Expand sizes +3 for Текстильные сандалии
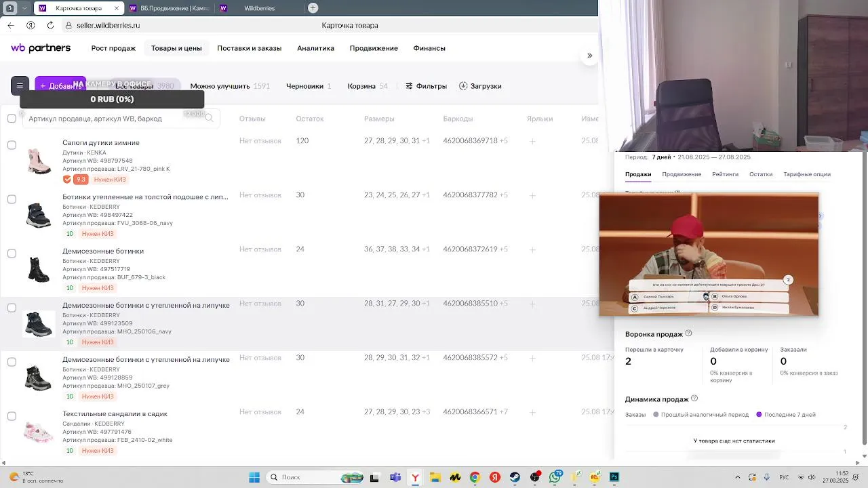 coord(426,412)
